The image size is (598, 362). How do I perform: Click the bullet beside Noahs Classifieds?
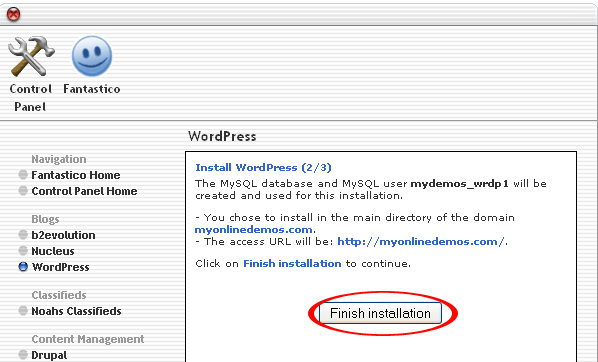(x=23, y=311)
